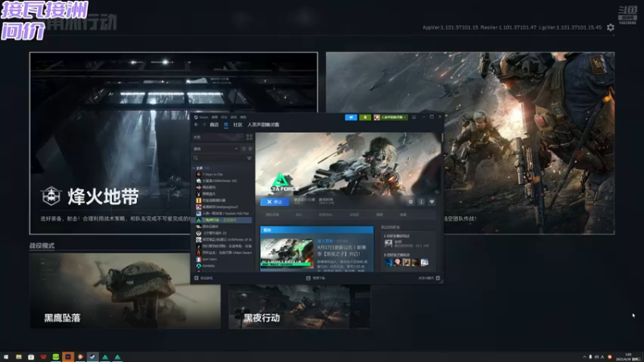Open friends and chat at bottom right
The width and height of the screenshot is (644, 362).
point(429,278)
